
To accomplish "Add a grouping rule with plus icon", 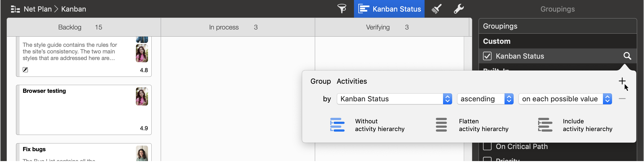I will [x=622, y=81].
